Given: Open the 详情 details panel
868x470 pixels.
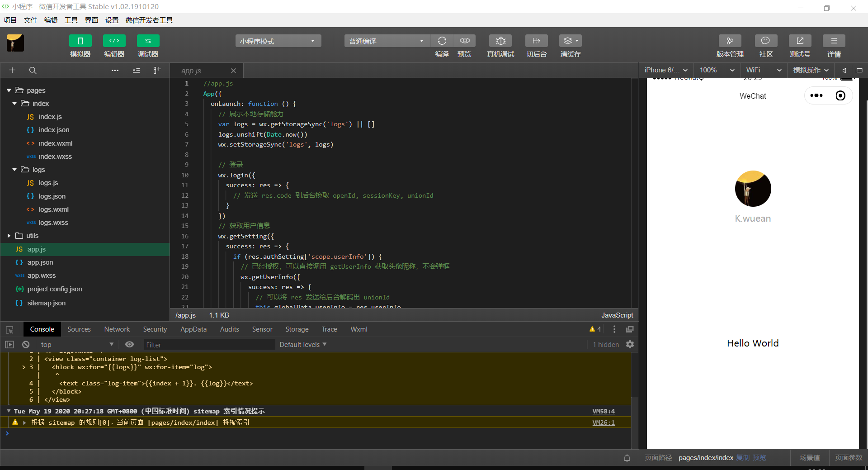Looking at the screenshot, I should click(834, 41).
